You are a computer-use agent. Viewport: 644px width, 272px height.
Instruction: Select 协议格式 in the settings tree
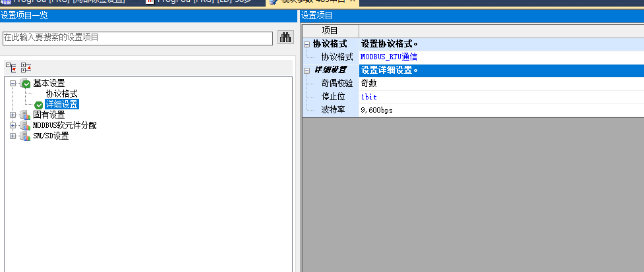tap(61, 94)
